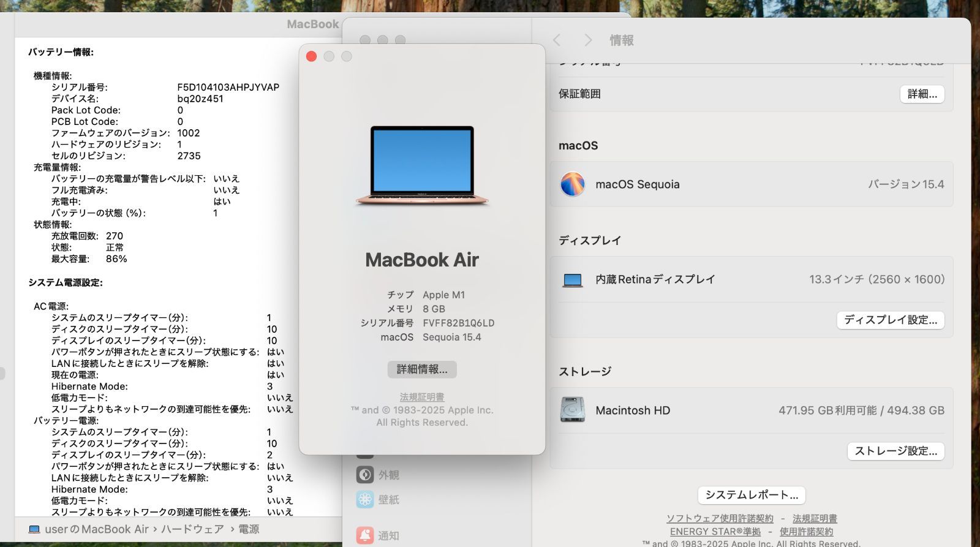Click 13.3インチ (2560 × 1600) text

(876, 279)
